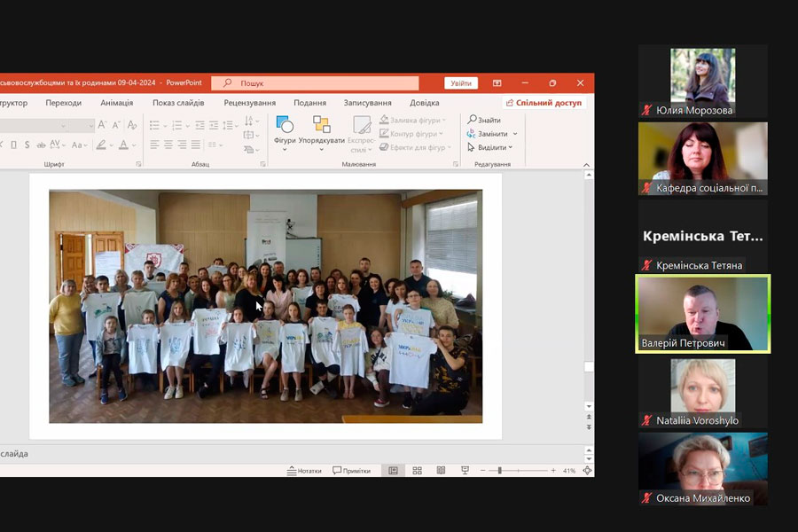Toggle normal view in status bar
The height and width of the screenshot is (532, 798).
tap(393, 470)
